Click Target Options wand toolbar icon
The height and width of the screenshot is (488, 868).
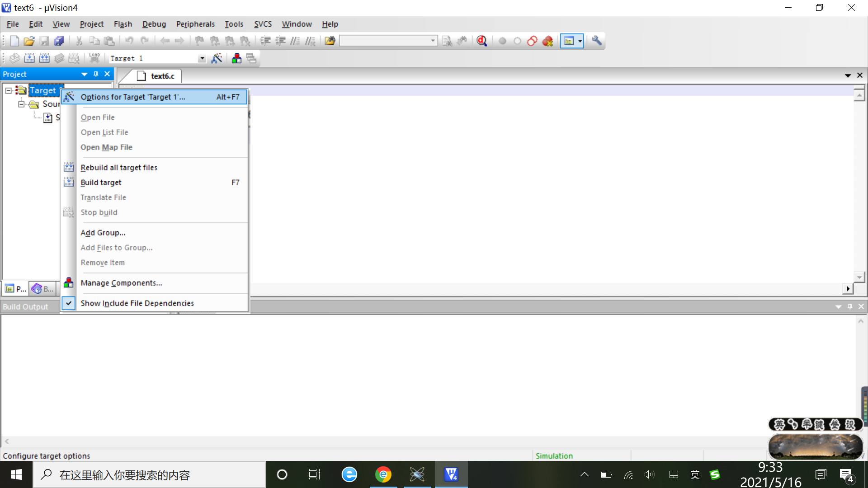click(217, 58)
